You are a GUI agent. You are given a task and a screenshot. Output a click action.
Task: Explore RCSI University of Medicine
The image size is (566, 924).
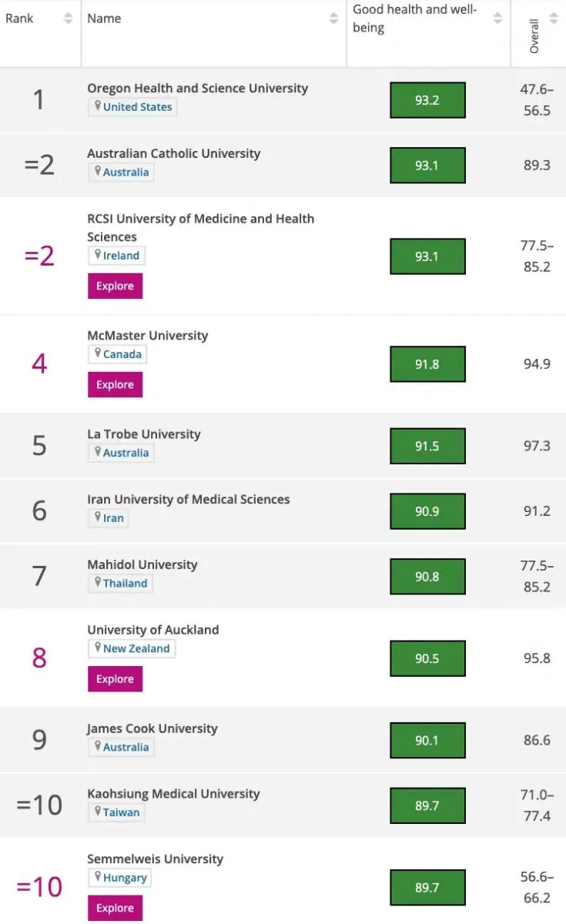coord(115,286)
